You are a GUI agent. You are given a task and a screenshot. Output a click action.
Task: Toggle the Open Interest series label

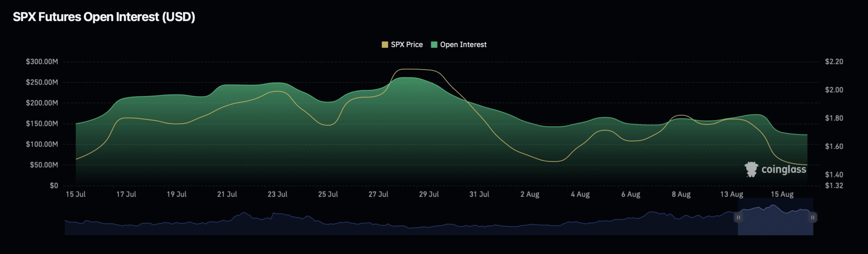pos(463,45)
